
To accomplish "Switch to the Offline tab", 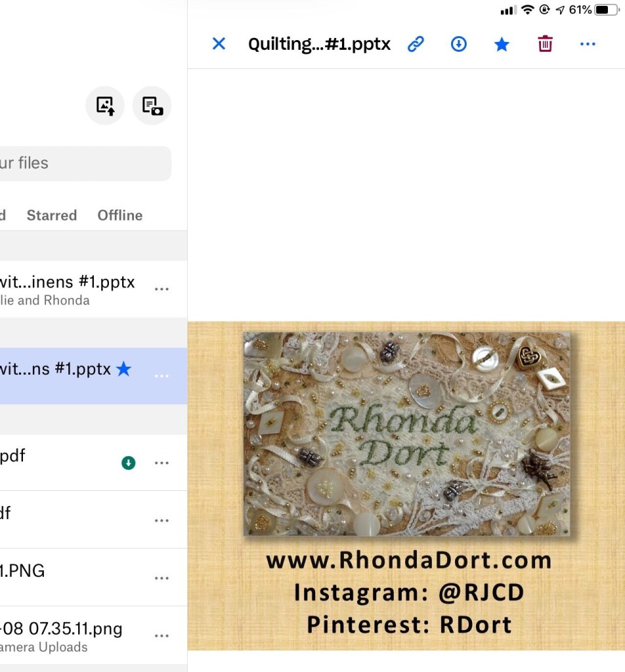I will coord(120,215).
